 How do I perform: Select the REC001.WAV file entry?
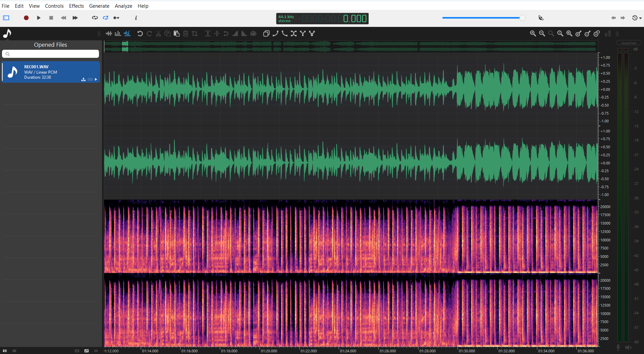(51, 72)
